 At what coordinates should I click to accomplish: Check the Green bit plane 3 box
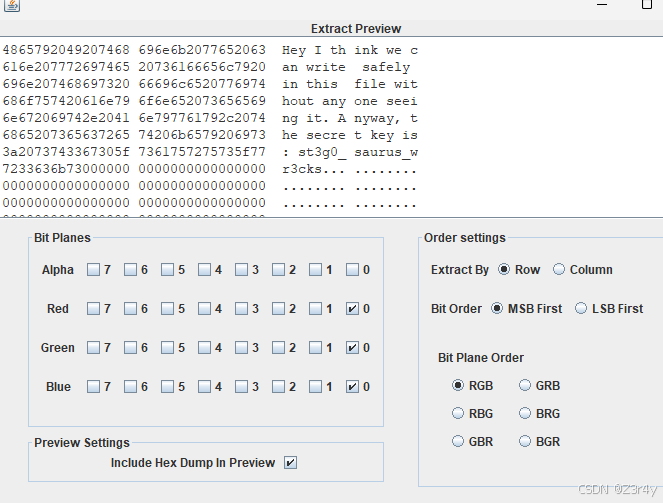click(241, 347)
